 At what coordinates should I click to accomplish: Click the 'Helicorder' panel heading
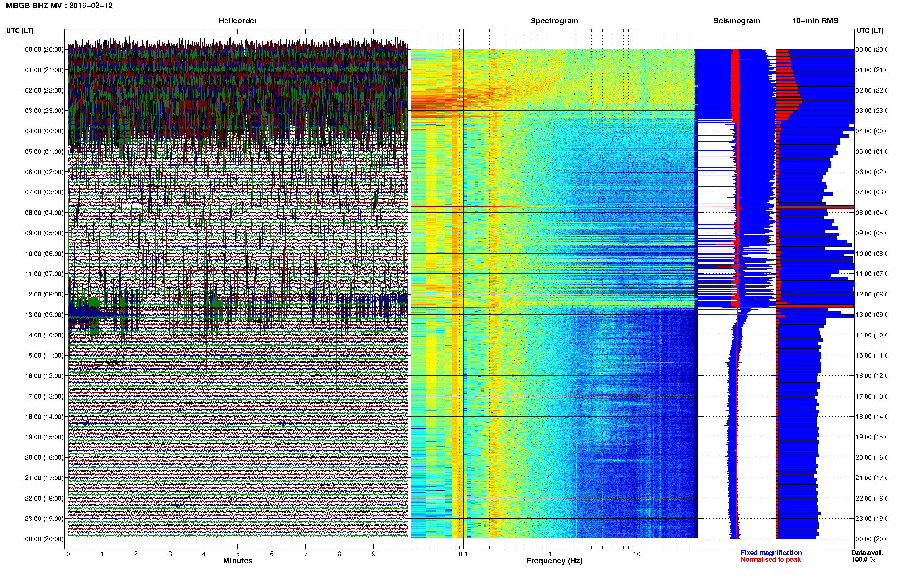tap(237, 21)
